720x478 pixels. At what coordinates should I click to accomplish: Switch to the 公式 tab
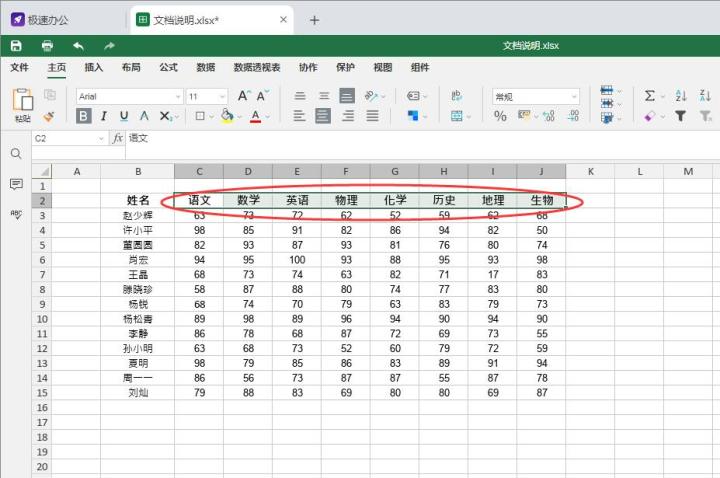pos(168,67)
